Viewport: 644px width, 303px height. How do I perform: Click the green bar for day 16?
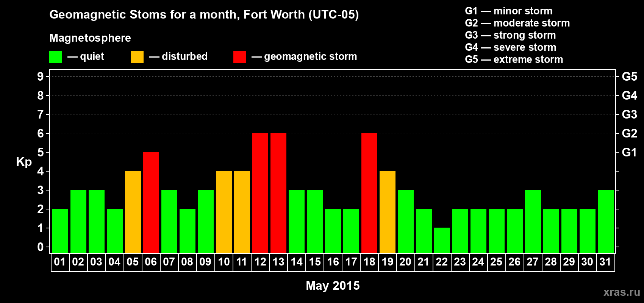pos(333,231)
